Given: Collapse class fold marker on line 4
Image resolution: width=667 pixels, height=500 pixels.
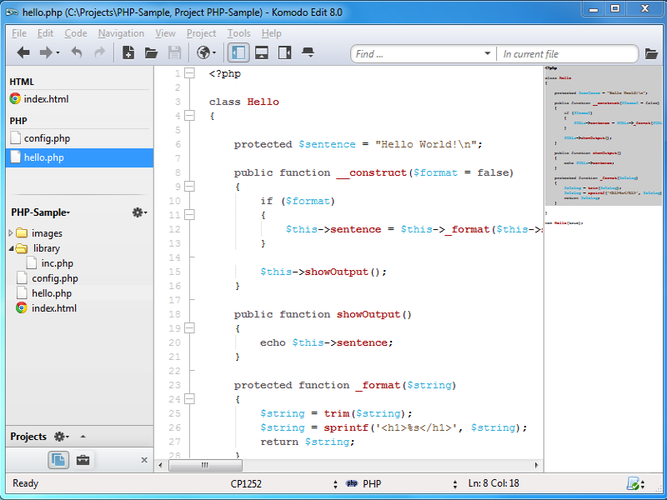Looking at the screenshot, I should click(x=189, y=116).
